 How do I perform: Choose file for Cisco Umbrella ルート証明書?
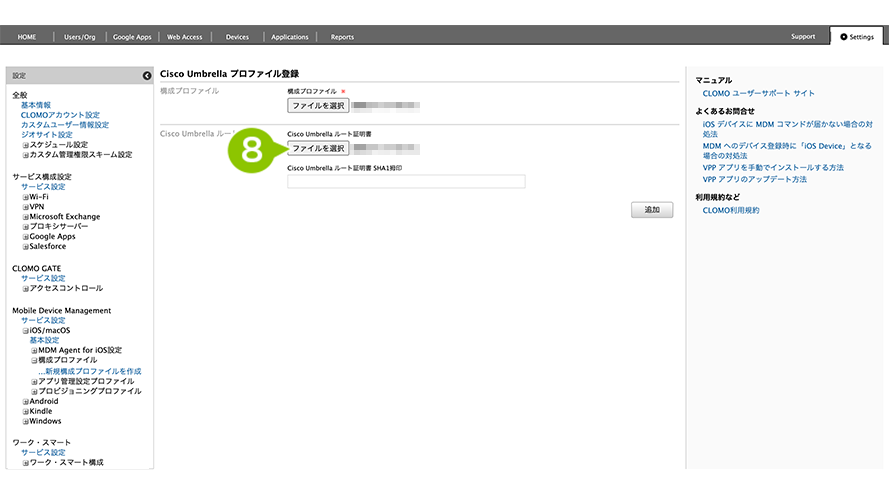tap(318, 149)
